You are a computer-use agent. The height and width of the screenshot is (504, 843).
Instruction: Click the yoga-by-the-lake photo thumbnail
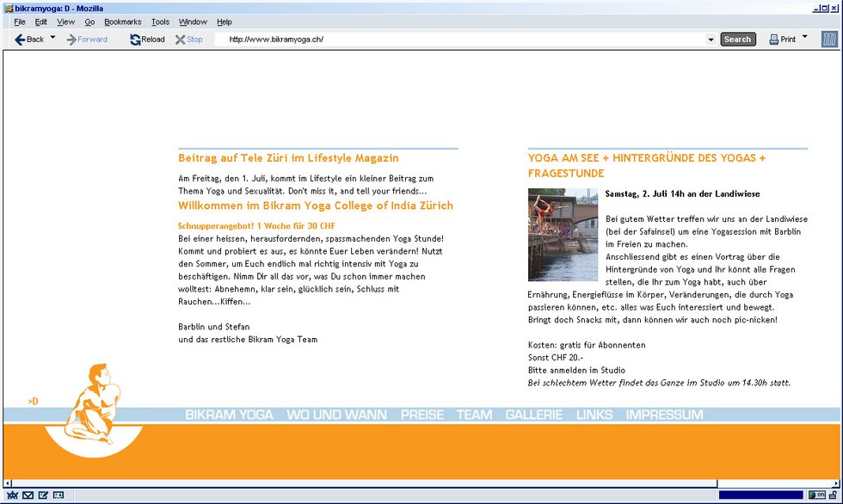pyautogui.click(x=563, y=235)
